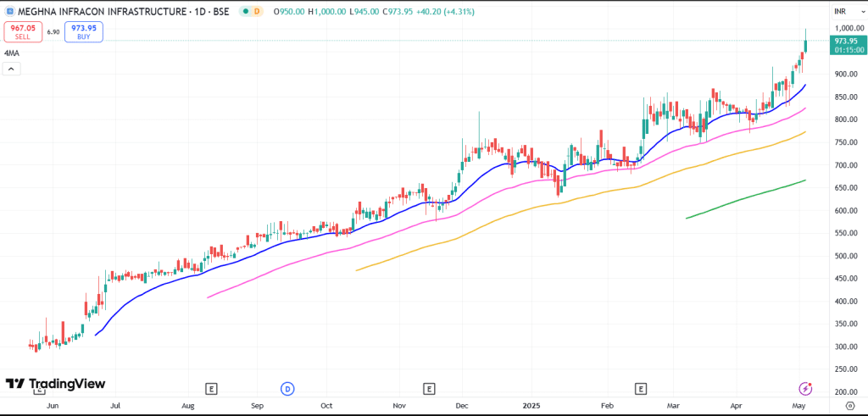
Task: Click the 550.00 price axis label
Action: click(845, 234)
